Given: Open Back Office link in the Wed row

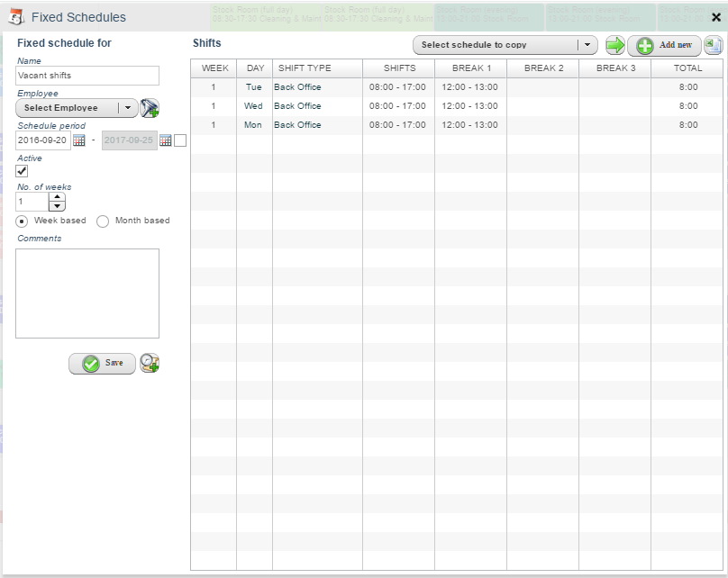Looking at the screenshot, I should 297,106.
